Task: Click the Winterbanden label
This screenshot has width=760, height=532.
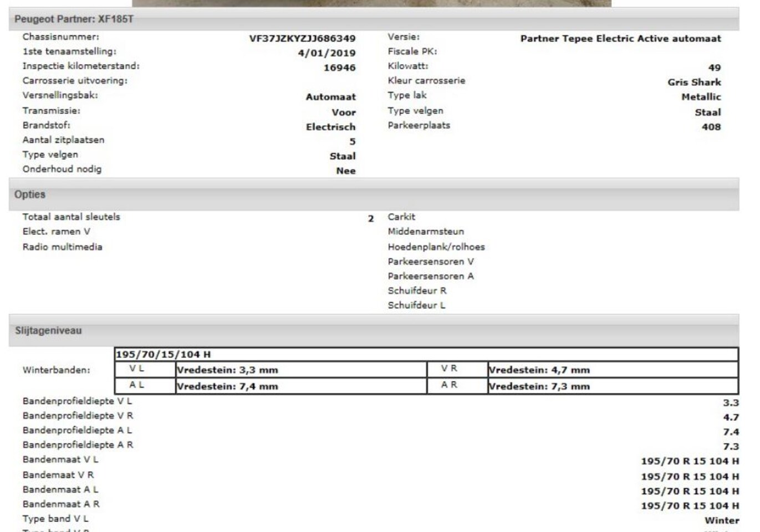Action: (56, 370)
